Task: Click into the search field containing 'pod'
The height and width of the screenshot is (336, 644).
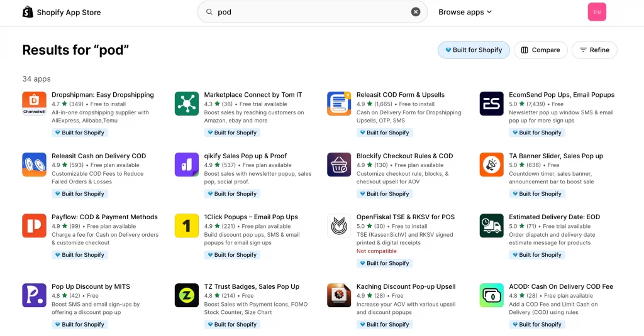Action: (313, 12)
